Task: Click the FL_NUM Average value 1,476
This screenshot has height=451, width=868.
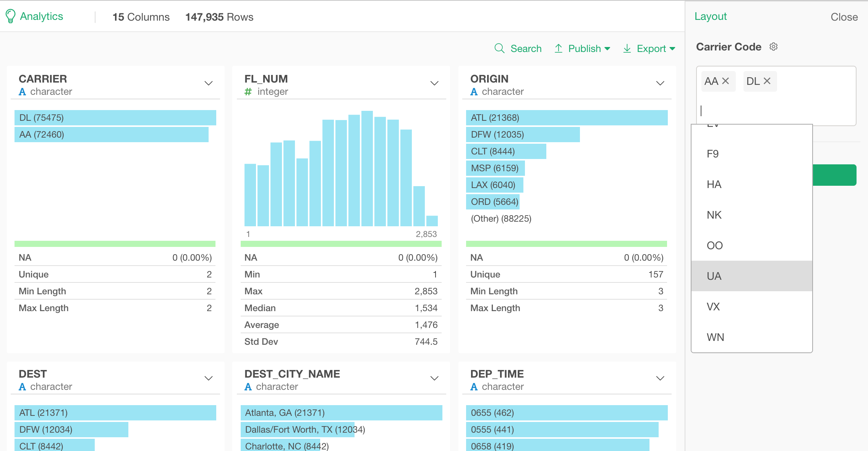Action: (x=426, y=325)
